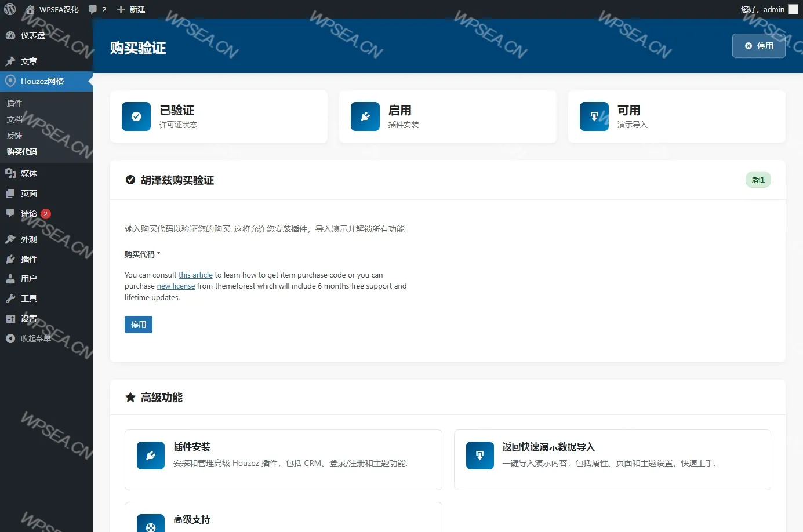The image size is (803, 532).
Task: Click the 购买验证 page heading
Action: point(138,48)
